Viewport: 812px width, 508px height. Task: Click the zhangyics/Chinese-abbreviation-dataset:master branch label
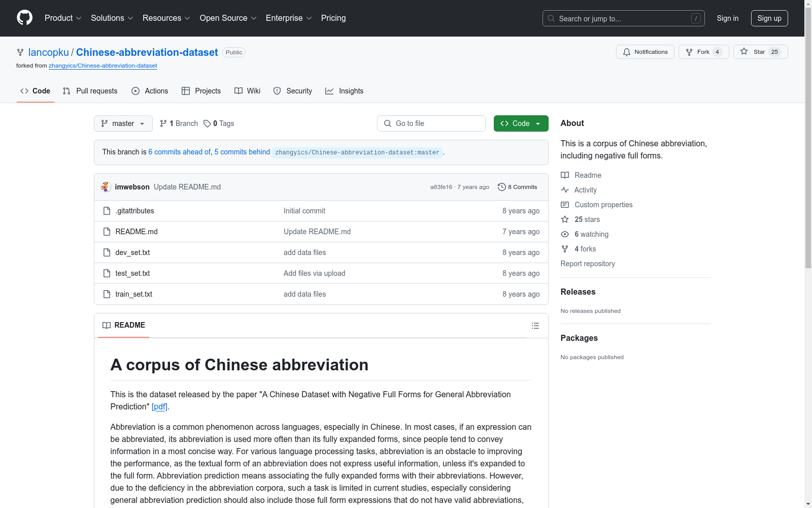point(357,152)
